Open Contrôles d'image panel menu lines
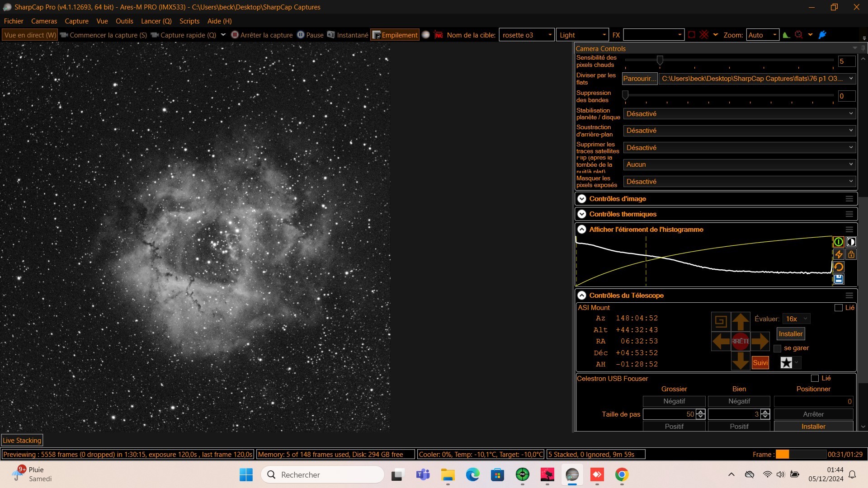The width and height of the screenshot is (868, 488). pyautogui.click(x=849, y=199)
